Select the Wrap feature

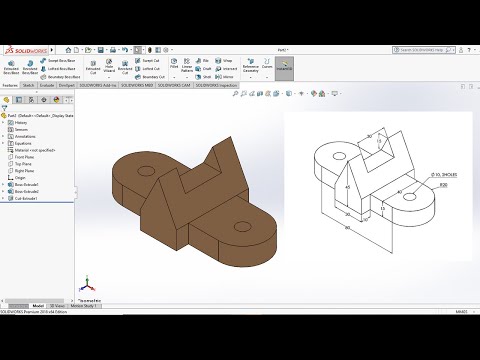[x=223, y=61]
